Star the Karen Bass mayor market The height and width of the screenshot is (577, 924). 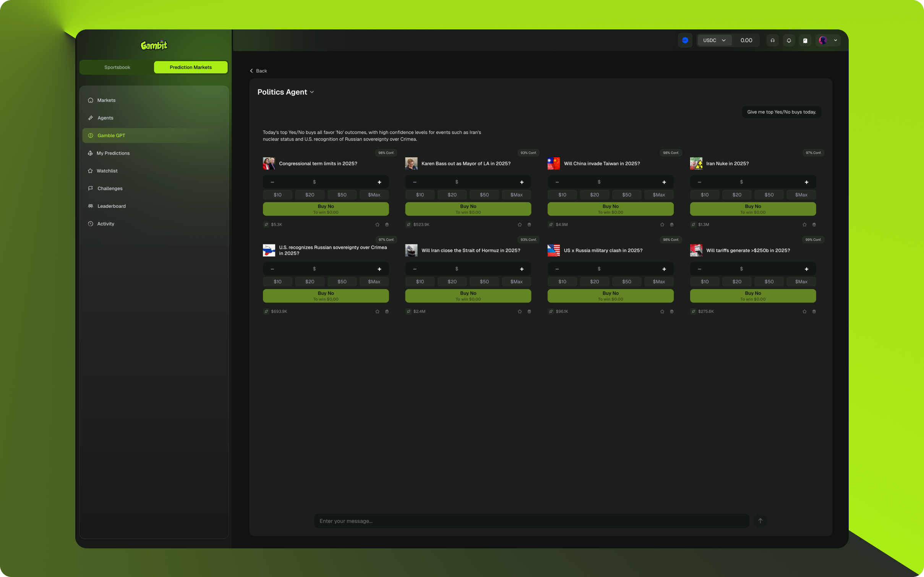tap(520, 225)
